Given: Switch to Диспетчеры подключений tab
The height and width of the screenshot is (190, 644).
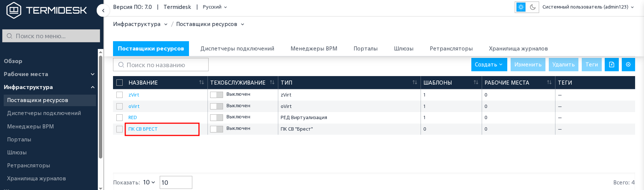Looking at the screenshot, I should coord(238,49).
